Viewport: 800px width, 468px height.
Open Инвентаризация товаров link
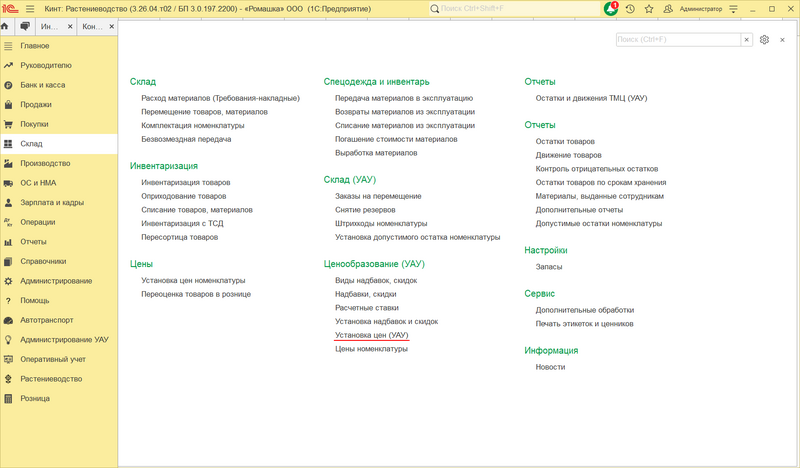coord(186,182)
